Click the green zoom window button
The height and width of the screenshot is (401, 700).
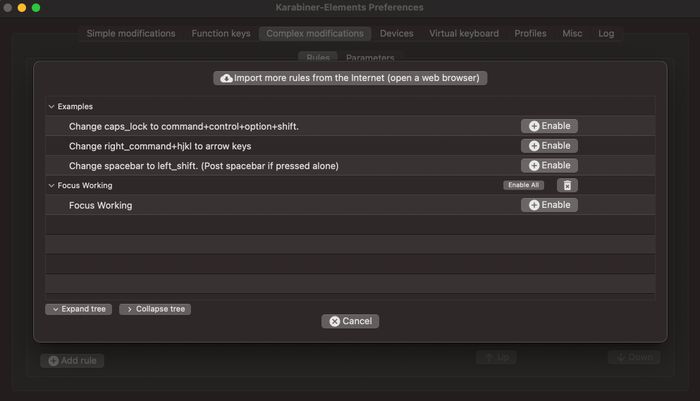coord(36,8)
